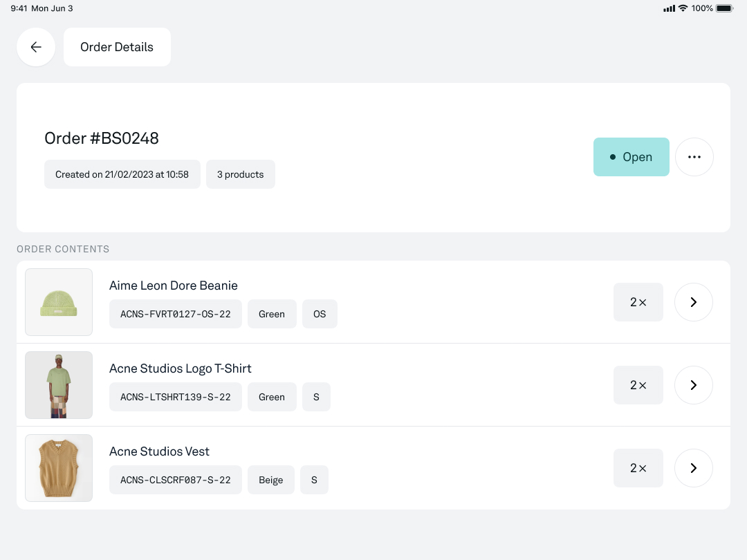The height and width of the screenshot is (560, 747).
Task: Click the 'Created on 21/02/2023 at 10:58' tag
Action: point(122,174)
